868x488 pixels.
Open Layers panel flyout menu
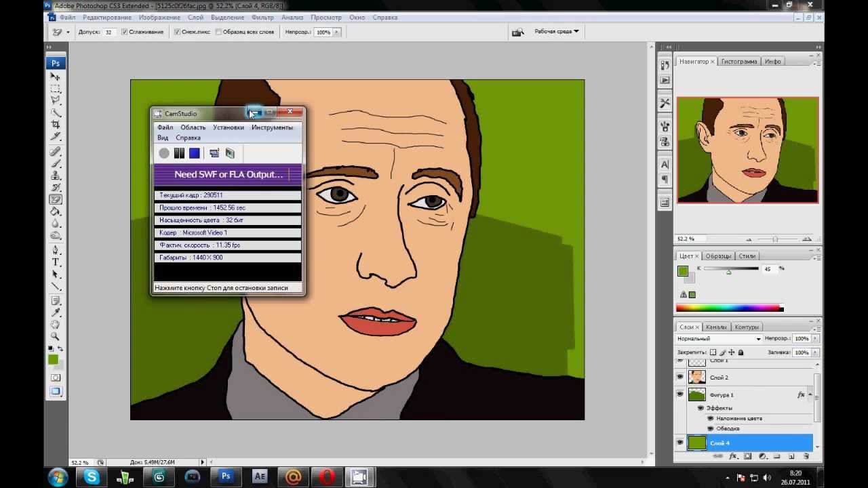click(818, 329)
